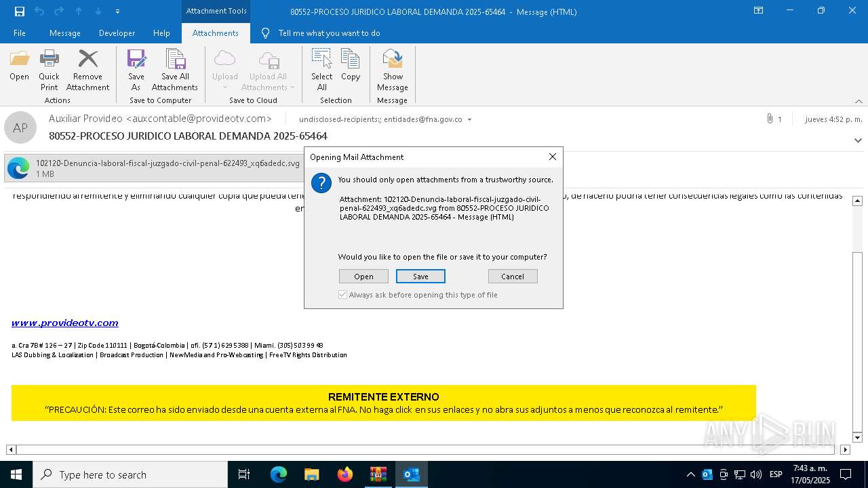Click the Select All icon
Viewport: 868px width, 488px height.
click(322, 70)
